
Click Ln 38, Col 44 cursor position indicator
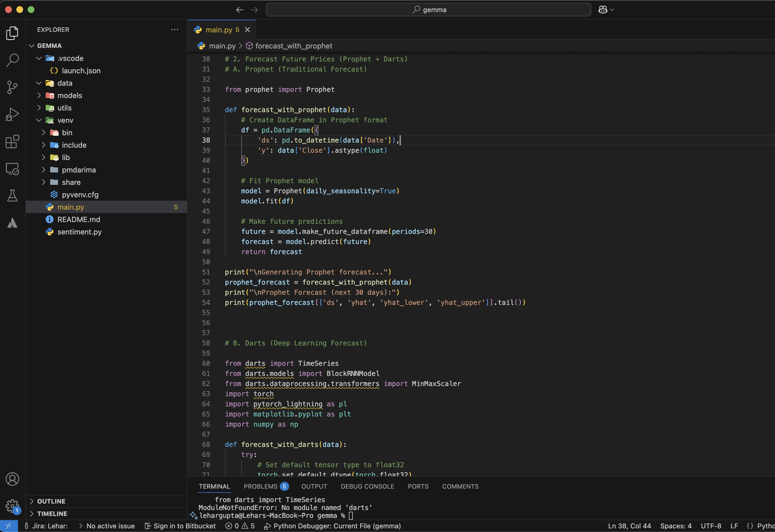(x=629, y=526)
